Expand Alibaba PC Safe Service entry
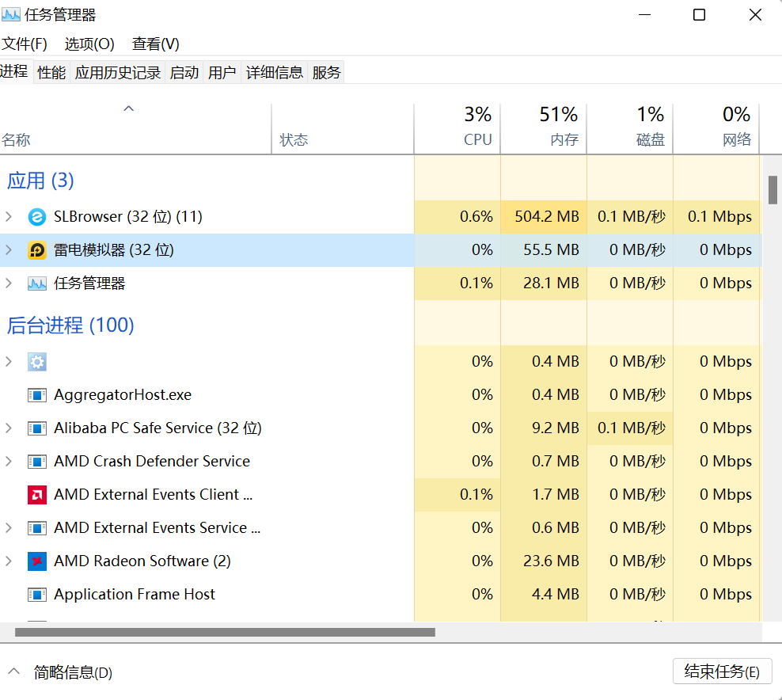Viewport: 782px width, 700px height. tap(9, 428)
